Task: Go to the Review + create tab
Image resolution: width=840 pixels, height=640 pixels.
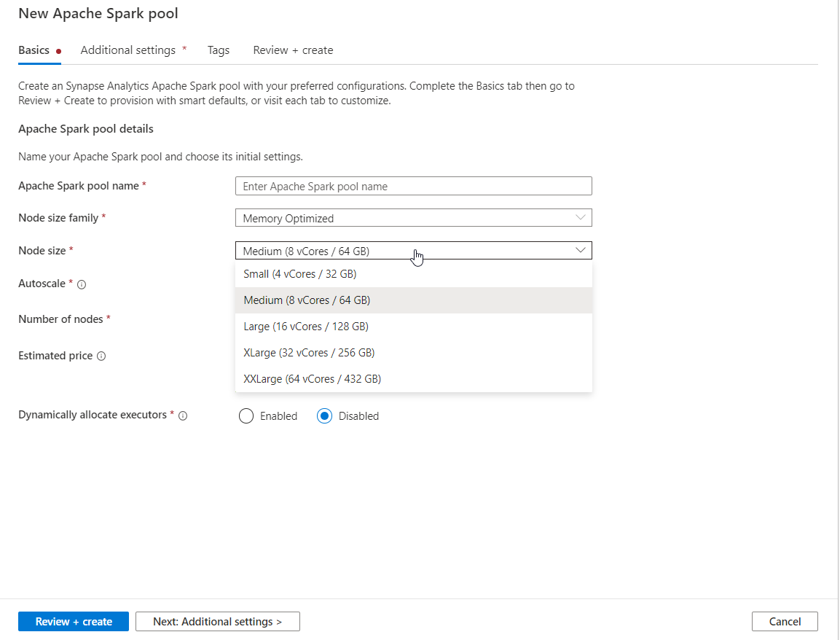Action: [293, 50]
